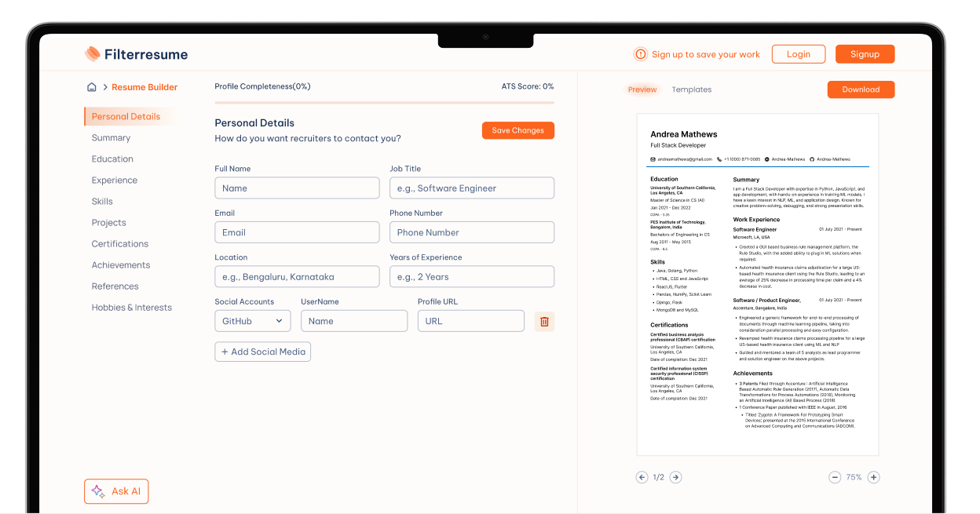Go to next resume preview page
This screenshot has height=514, width=980.
675,477
